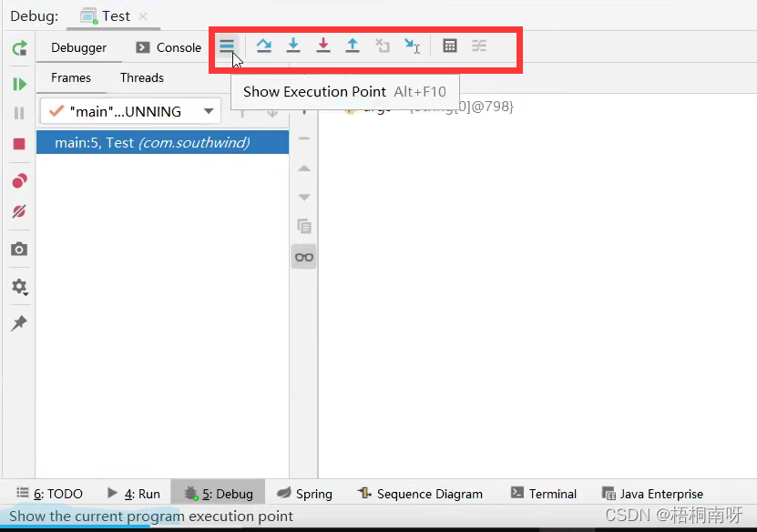The height and width of the screenshot is (532, 757).
Task: Take a thread dump with camera icon
Action: click(x=19, y=249)
